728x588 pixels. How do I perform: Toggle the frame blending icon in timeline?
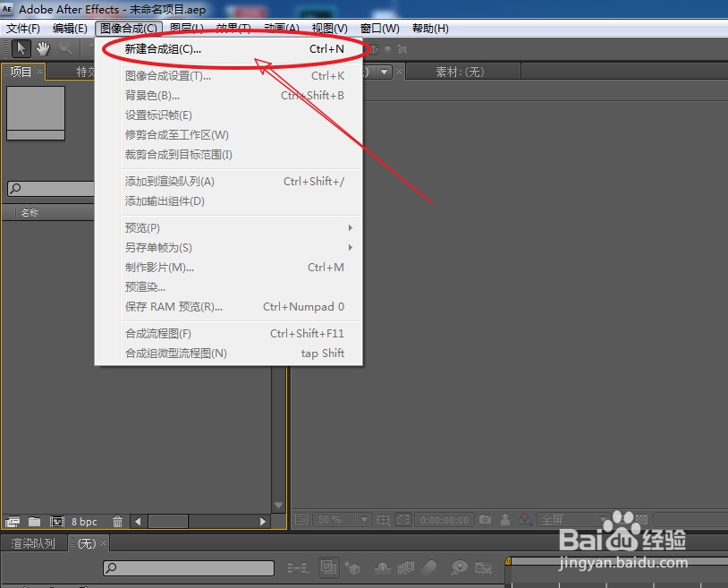pos(406,567)
